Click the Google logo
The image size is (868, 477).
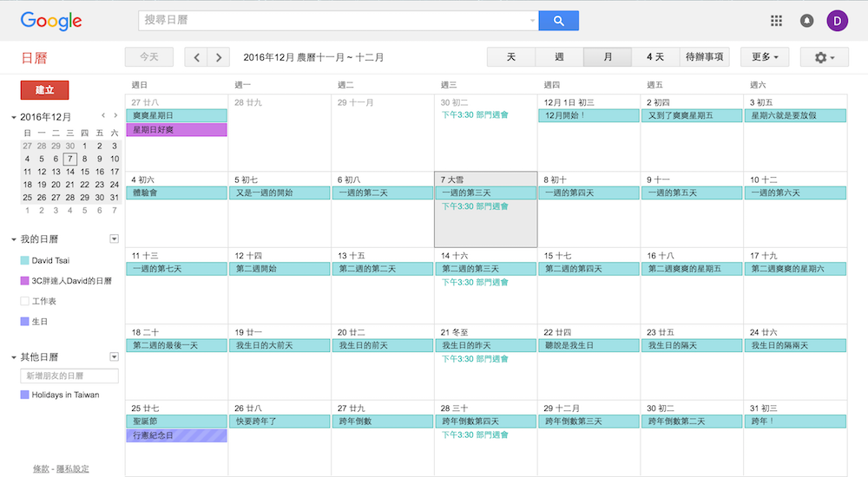51,21
